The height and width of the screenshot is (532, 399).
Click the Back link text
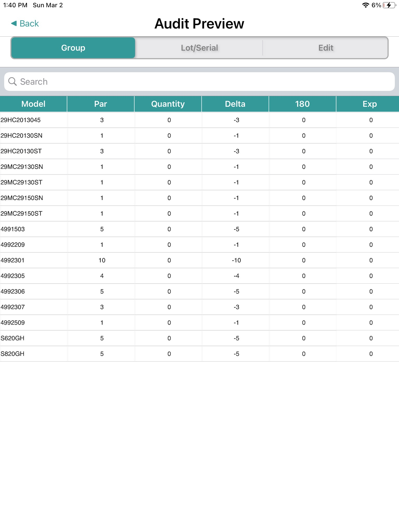(x=29, y=24)
